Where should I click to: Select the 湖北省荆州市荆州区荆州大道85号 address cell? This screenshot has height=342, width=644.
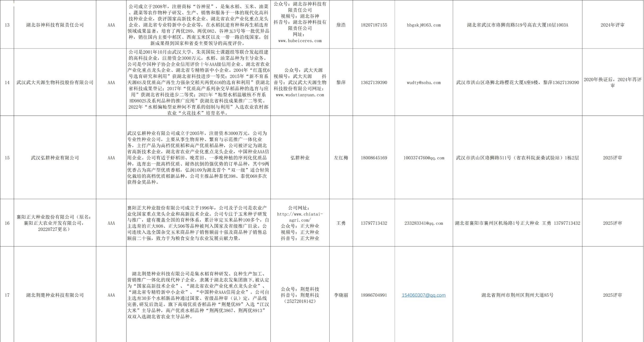(517, 295)
